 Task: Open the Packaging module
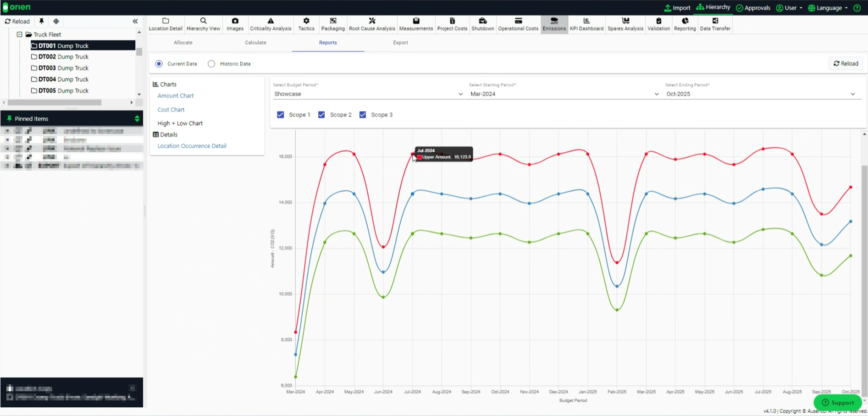[x=333, y=24]
